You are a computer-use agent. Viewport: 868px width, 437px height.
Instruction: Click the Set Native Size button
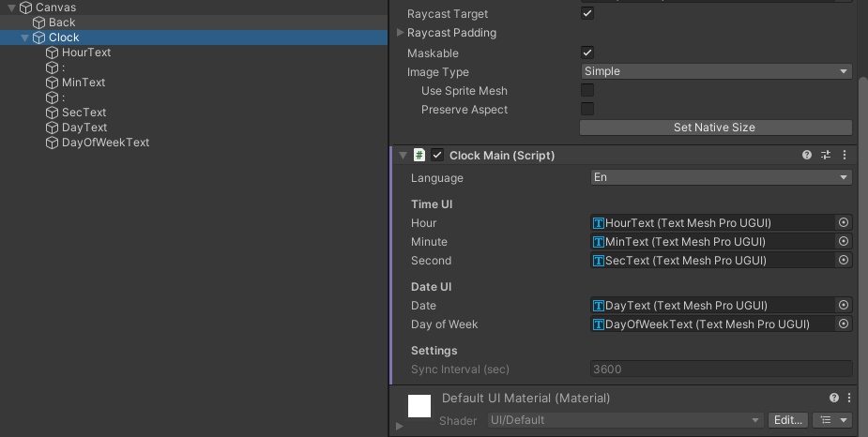click(715, 128)
